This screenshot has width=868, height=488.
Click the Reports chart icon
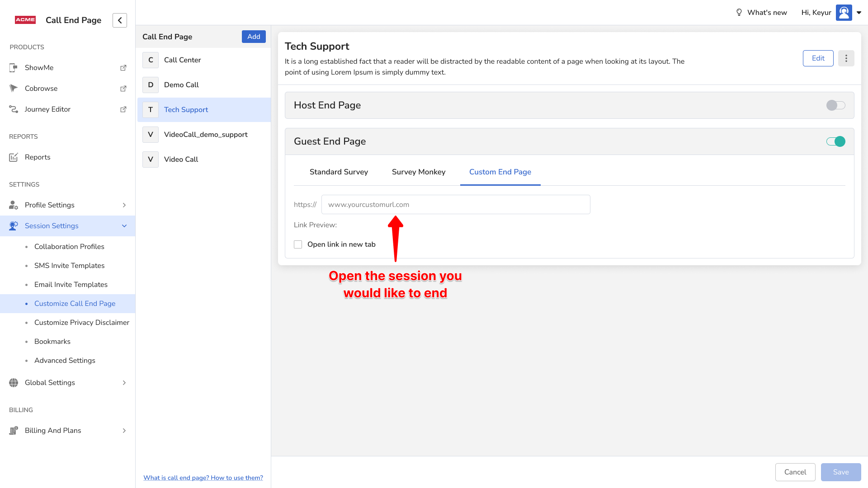pos(14,157)
